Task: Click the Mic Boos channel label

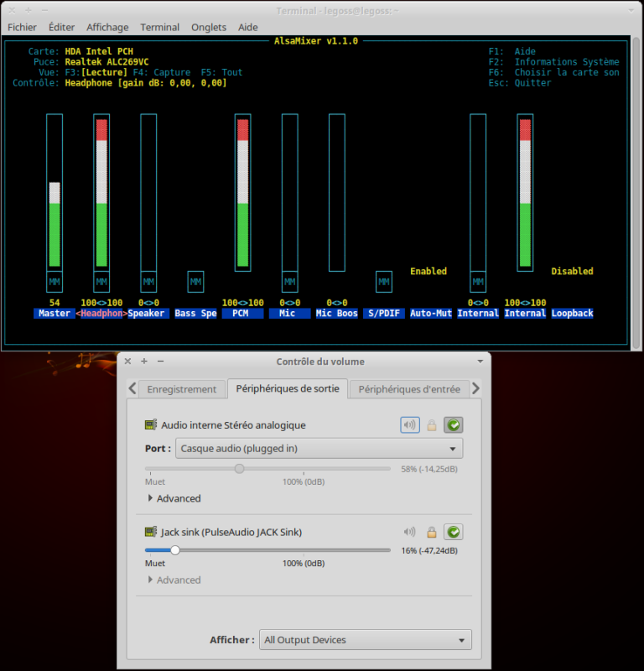Action: (337, 313)
